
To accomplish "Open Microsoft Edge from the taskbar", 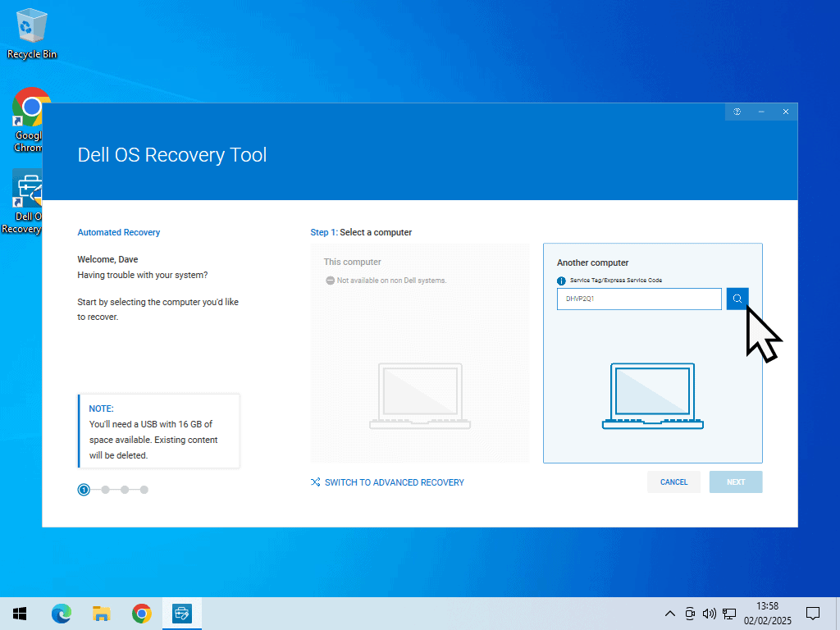I will click(x=62, y=614).
